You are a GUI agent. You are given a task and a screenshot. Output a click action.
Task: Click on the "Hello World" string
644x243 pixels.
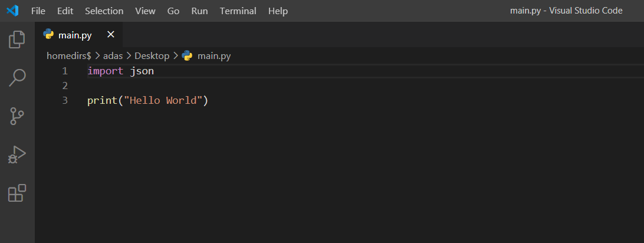(x=163, y=100)
